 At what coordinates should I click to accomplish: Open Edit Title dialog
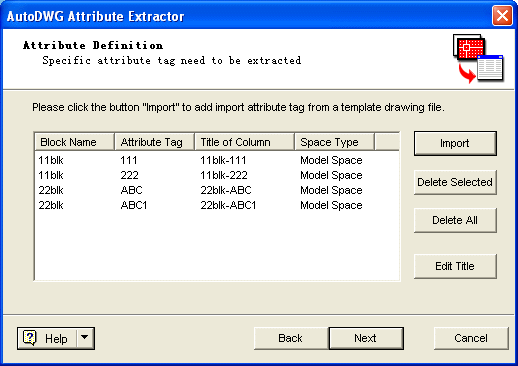[x=455, y=266]
